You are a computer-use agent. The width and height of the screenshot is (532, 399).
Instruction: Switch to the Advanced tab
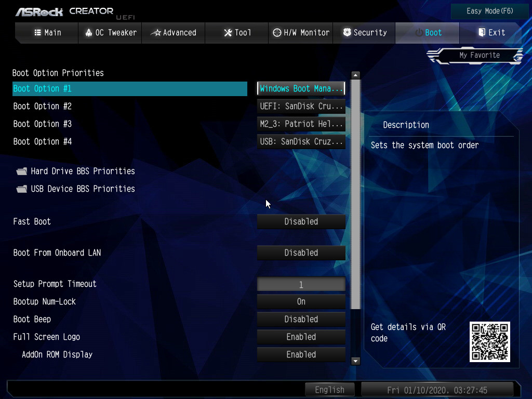[x=174, y=33]
